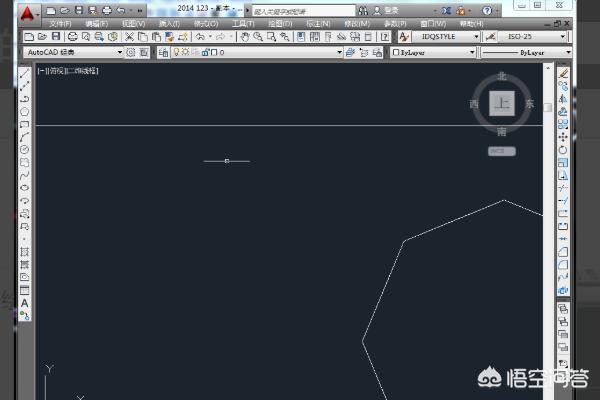Click the ViewCube top face (上)
The image size is (600, 400).
coord(502,103)
